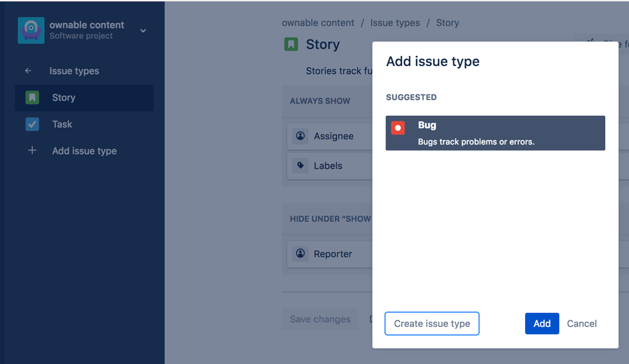
Task: Open ownable content breadcrumb link
Action: tap(318, 23)
